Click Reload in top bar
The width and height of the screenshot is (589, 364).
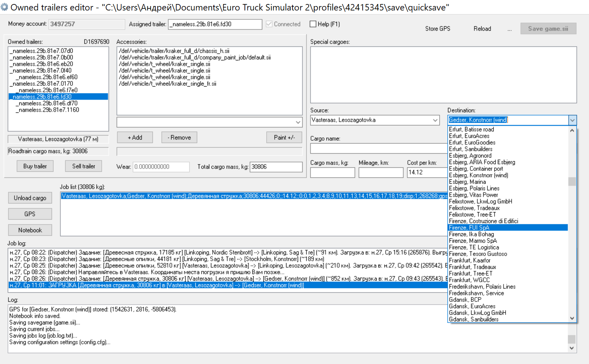(482, 29)
